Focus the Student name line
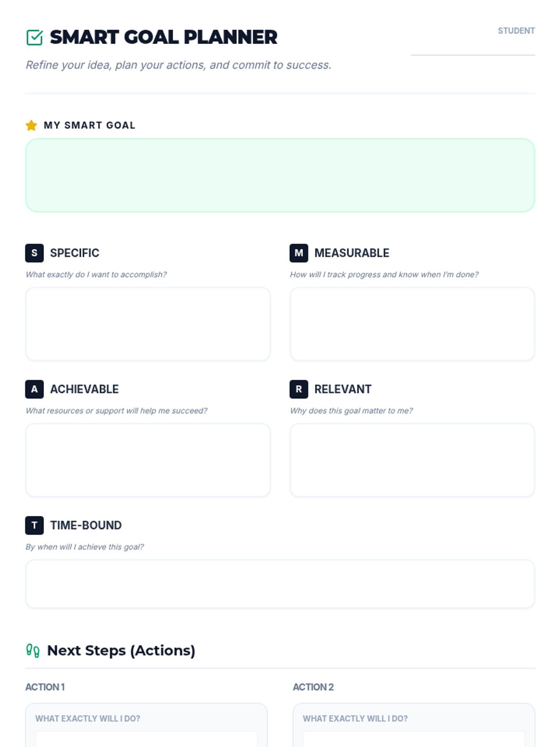Image resolution: width=560 pixels, height=747 pixels. pos(473,47)
